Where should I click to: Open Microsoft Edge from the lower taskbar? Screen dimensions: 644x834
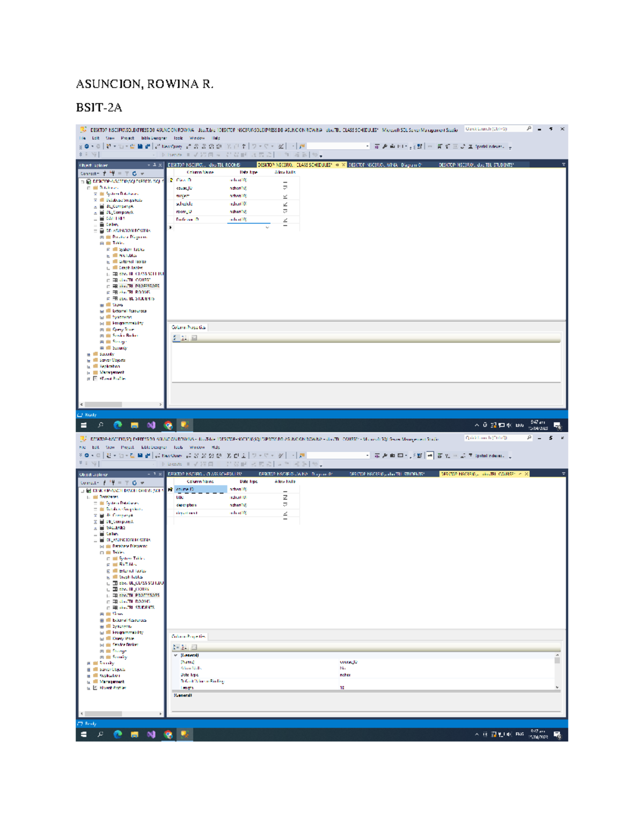point(118,734)
